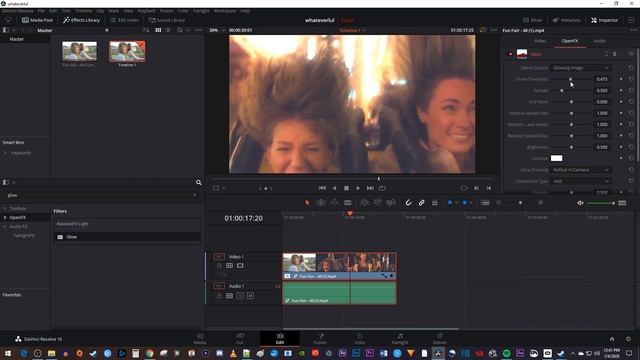Toggle the Glow effect enable switch

coord(509,54)
